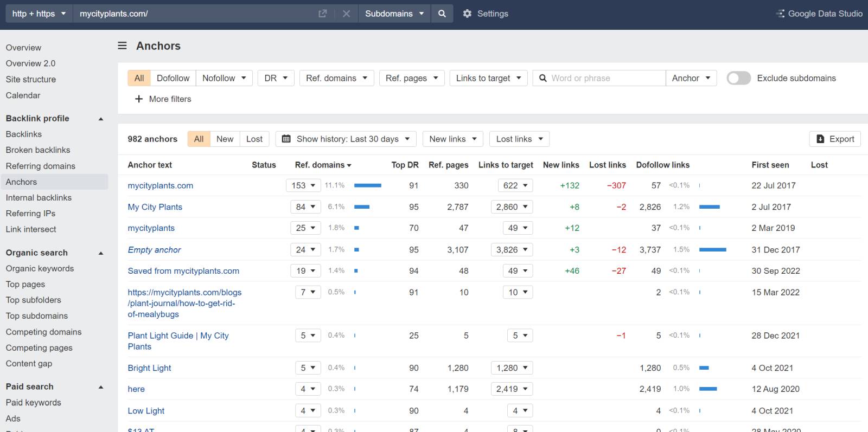Viewport: 868px width, 432px height.
Task: Open Subdomains mode dropdown
Action: (x=394, y=14)
